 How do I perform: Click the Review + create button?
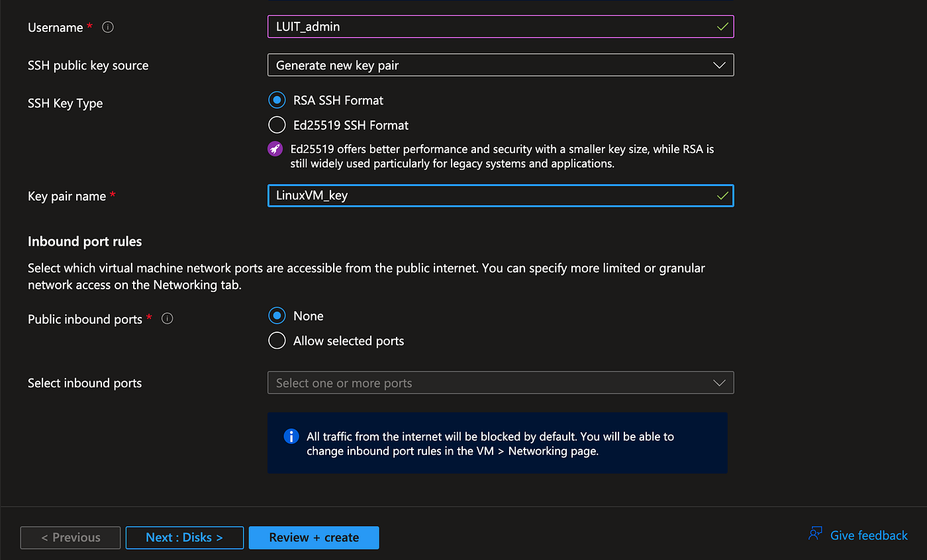pyautogui.click(x=314, y=537)
